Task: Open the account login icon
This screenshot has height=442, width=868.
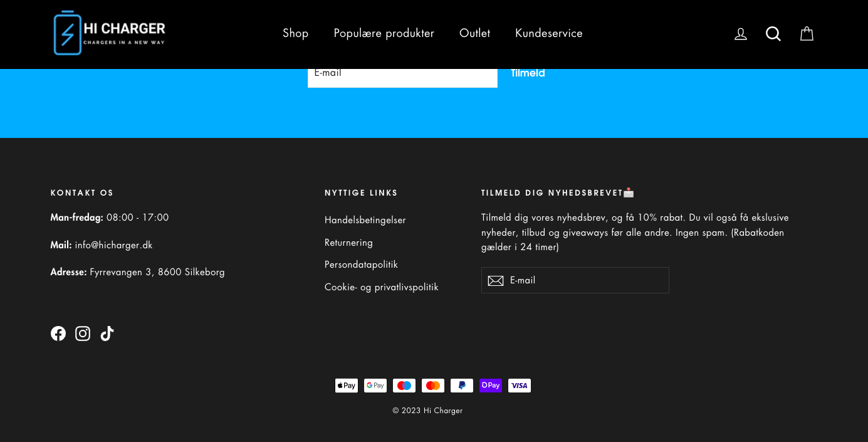Action: click(740, 34)
